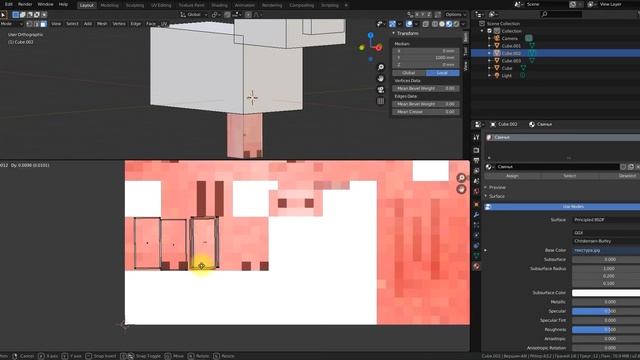Toggle viewport gizmos icon
Screen dimensions: 640x360
tap(392, 24)
